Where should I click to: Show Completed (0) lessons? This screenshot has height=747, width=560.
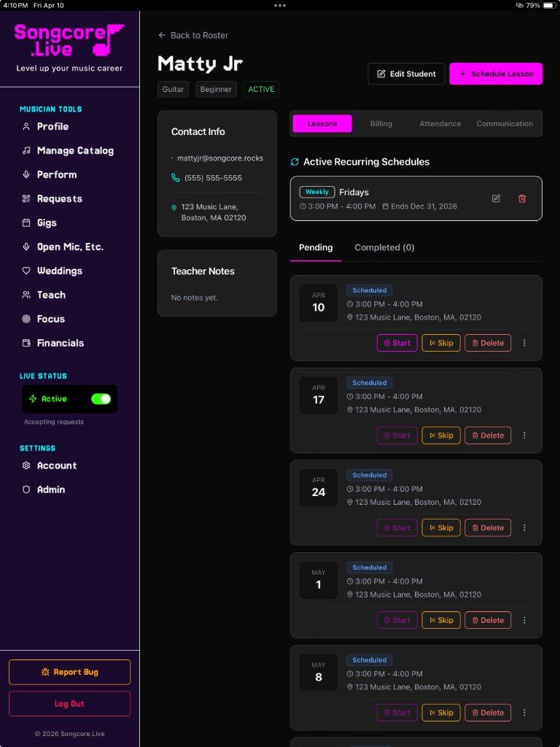384,248
